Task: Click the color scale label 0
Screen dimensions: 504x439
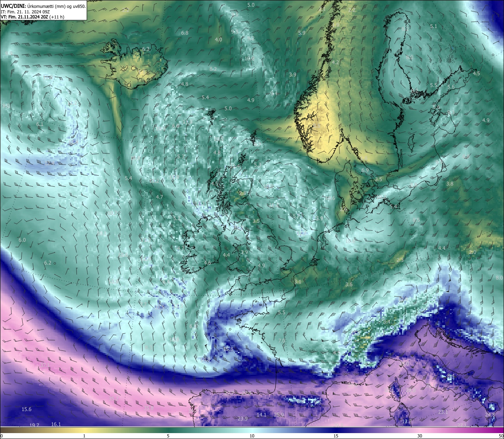Action: 1,436
